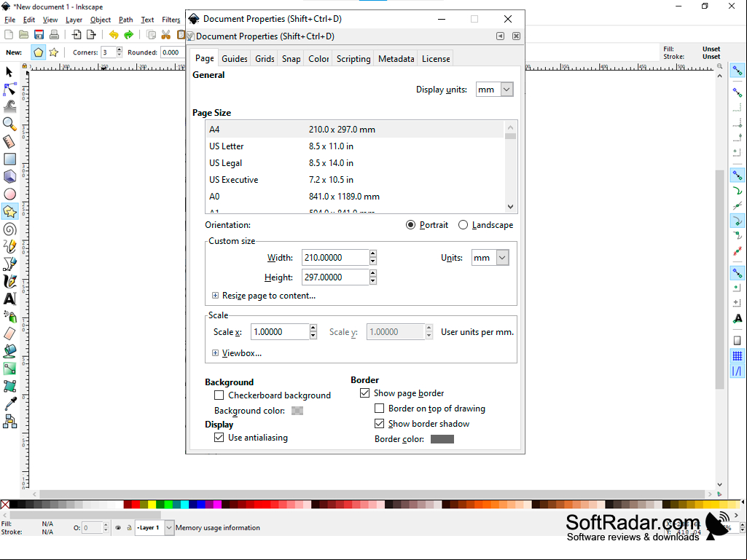Close the docked Document Properties panel
This screenshot has width=747, height=560.
click(516, 36)
